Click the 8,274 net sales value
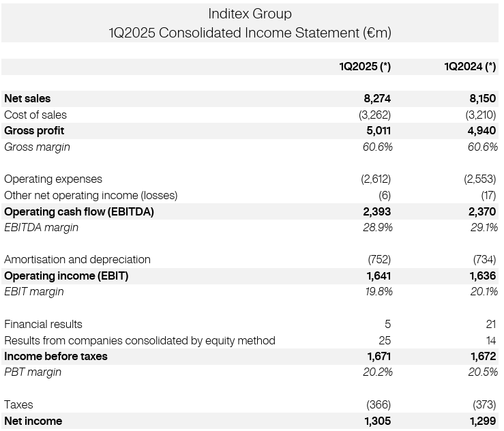Viewport: 504px width, 431px height. tap(377, 99)
